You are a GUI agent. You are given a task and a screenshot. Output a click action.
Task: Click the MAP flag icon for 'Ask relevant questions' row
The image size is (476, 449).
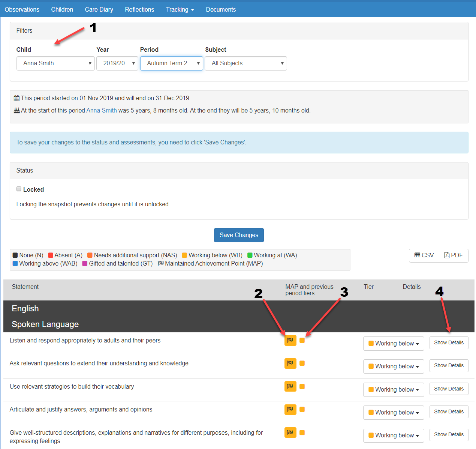coord(290,363)
